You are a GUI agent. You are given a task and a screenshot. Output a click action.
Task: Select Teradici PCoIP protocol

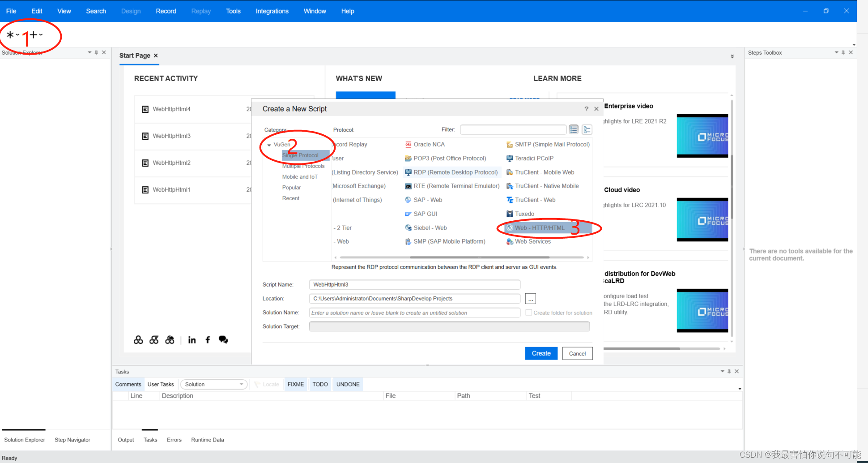(530, 158)
